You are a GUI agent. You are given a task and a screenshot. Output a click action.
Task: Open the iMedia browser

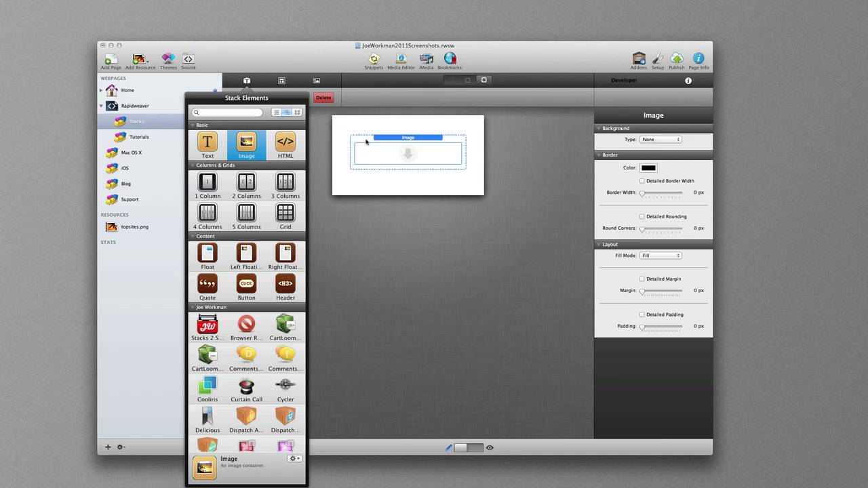click(427, 60)
